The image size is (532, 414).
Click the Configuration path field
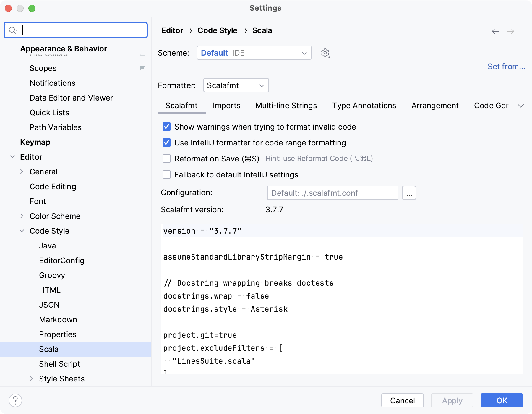pyautogui.click(x=332, y=193)
